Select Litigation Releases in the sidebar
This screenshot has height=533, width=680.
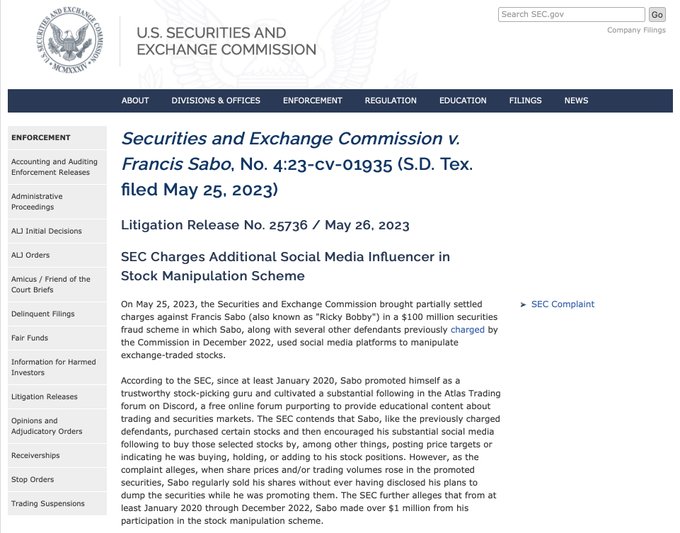[44, 397]
